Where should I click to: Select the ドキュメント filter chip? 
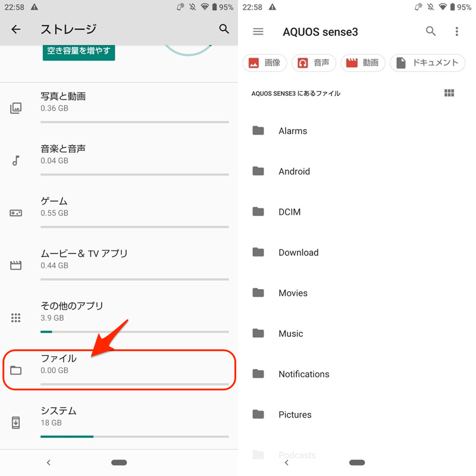point(427,62)
